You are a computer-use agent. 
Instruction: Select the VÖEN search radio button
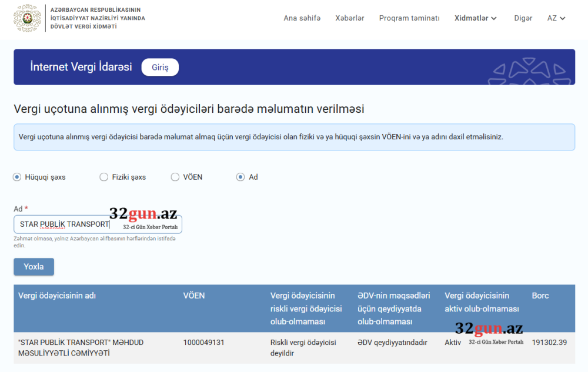[x=175, y=177]
